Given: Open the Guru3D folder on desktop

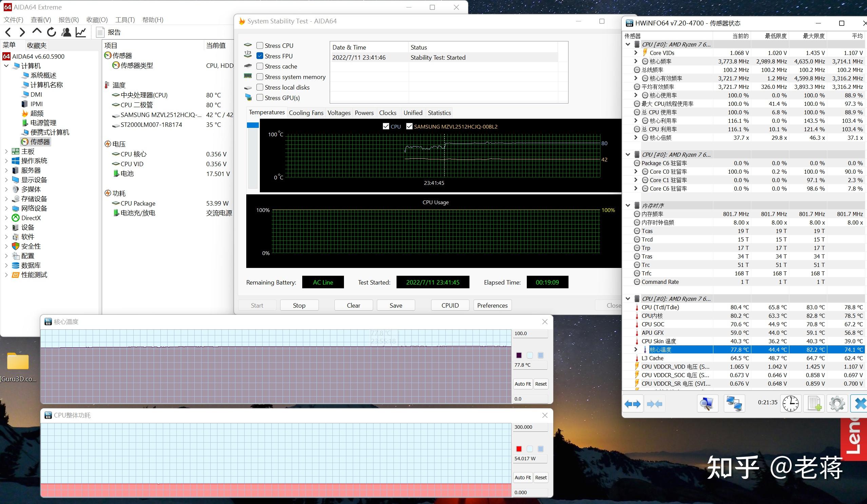Looking at the screenshot, I should click(x=18, y=362).
